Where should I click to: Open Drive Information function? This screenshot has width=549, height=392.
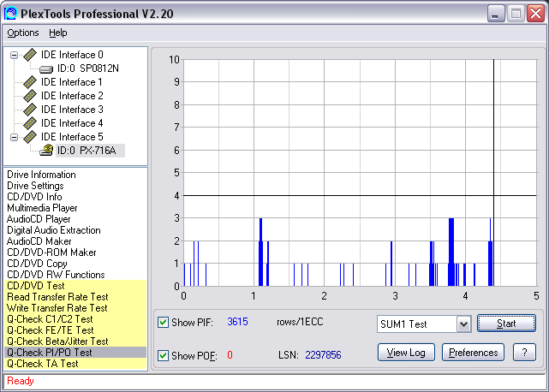[41, 175]
